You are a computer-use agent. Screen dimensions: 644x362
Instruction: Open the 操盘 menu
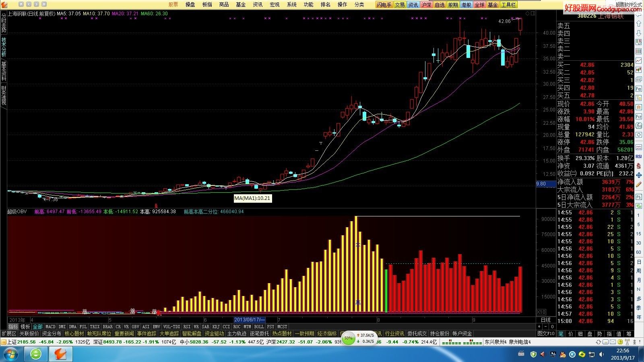(x=190, y=4)
